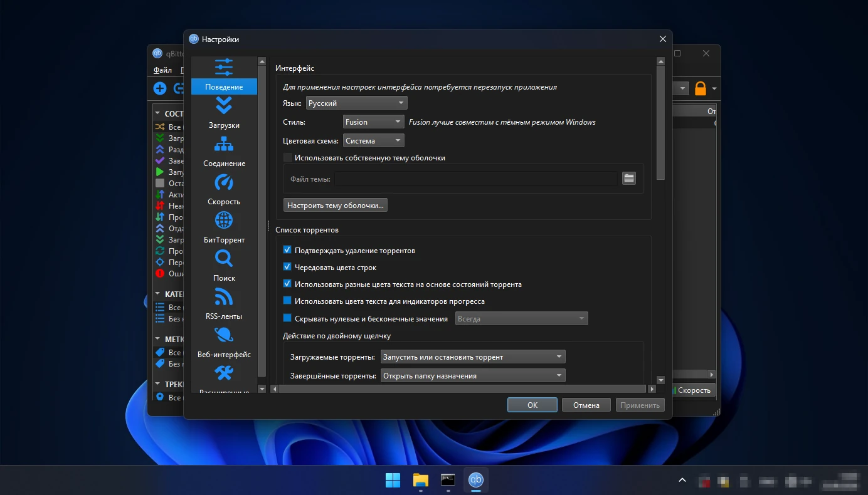868x495 pixels.
Task: Toggle 'Использовать разные цвета текста' checkbox
Action: point(288,284)
